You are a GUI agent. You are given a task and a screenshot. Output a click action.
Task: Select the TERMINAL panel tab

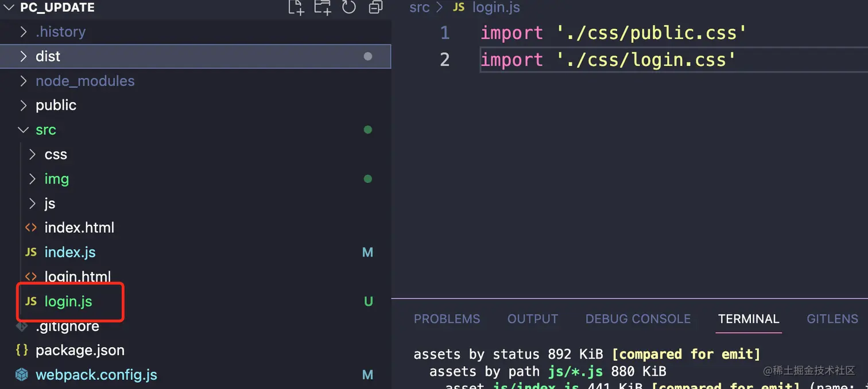pos(749,319)
